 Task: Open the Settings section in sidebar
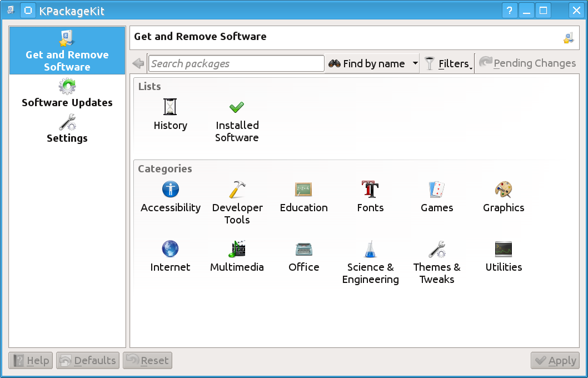67,128
